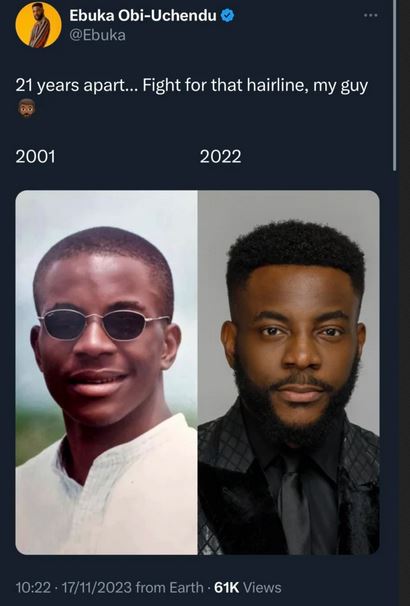Viewport: 410px width, 606px height.
Task: Click the 'from Earth' location label
Action: [170, 587]
